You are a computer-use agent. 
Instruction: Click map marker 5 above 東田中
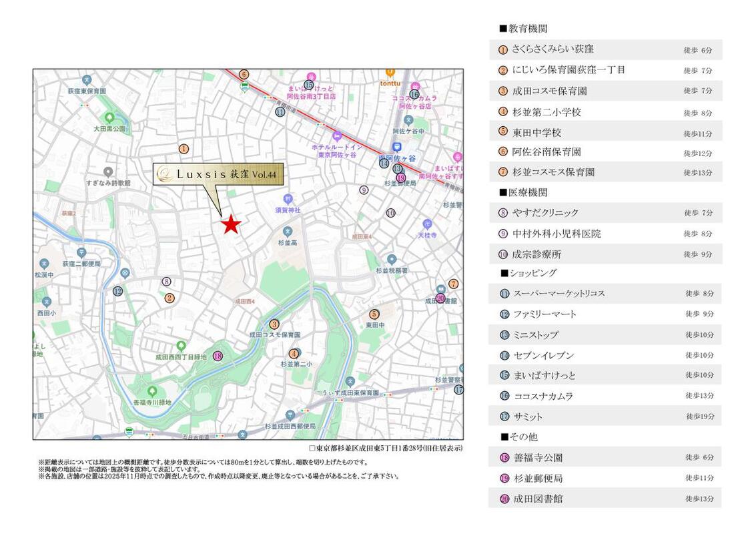(x=374, y=314)
